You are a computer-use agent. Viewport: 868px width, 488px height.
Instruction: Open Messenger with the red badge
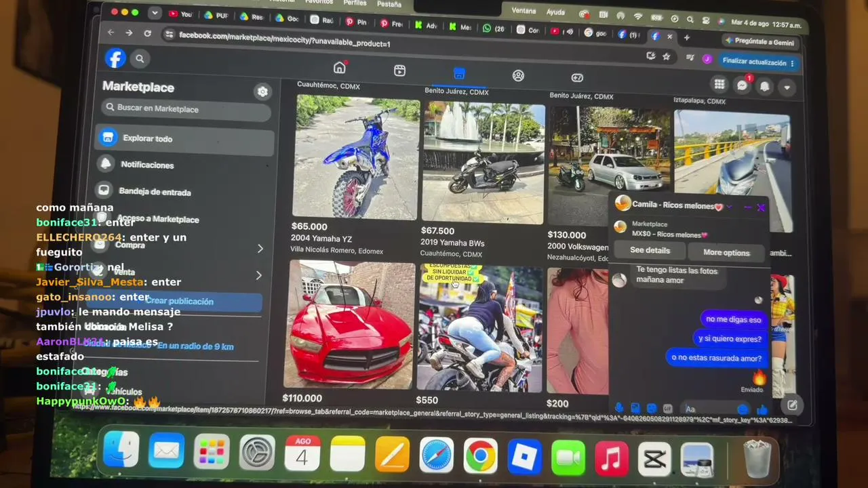tap(743, 85)
